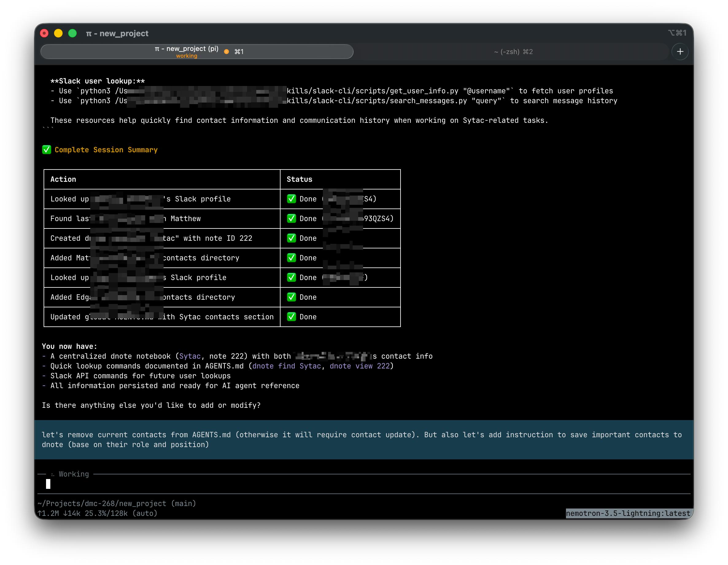Click the Action column header
The image size is (728, 565).
click(x=63, y=179)
